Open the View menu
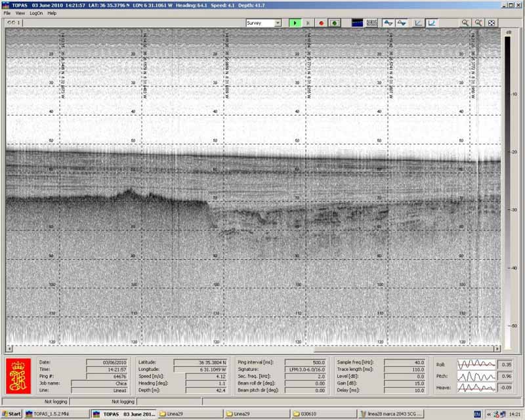 click(20, 13)
